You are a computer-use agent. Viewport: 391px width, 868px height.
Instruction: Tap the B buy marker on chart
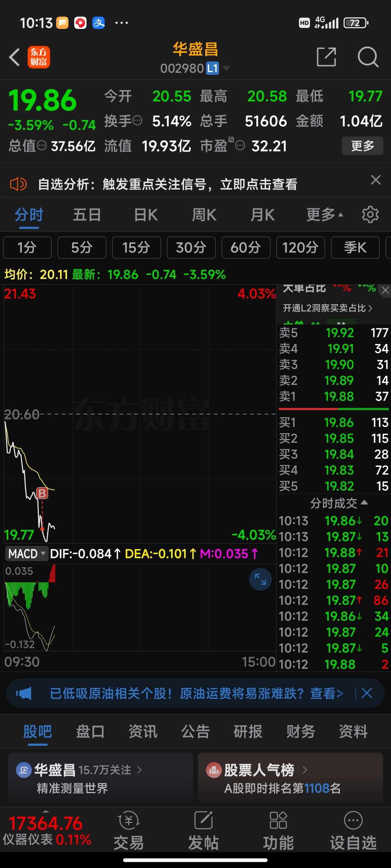pyautogui.click(x=42, y=493)
